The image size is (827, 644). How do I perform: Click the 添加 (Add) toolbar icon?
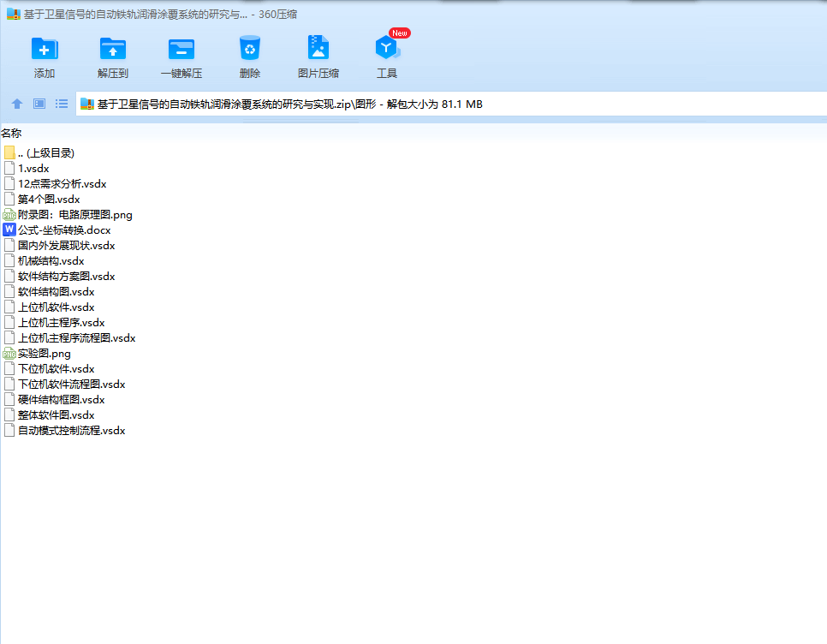45,49
